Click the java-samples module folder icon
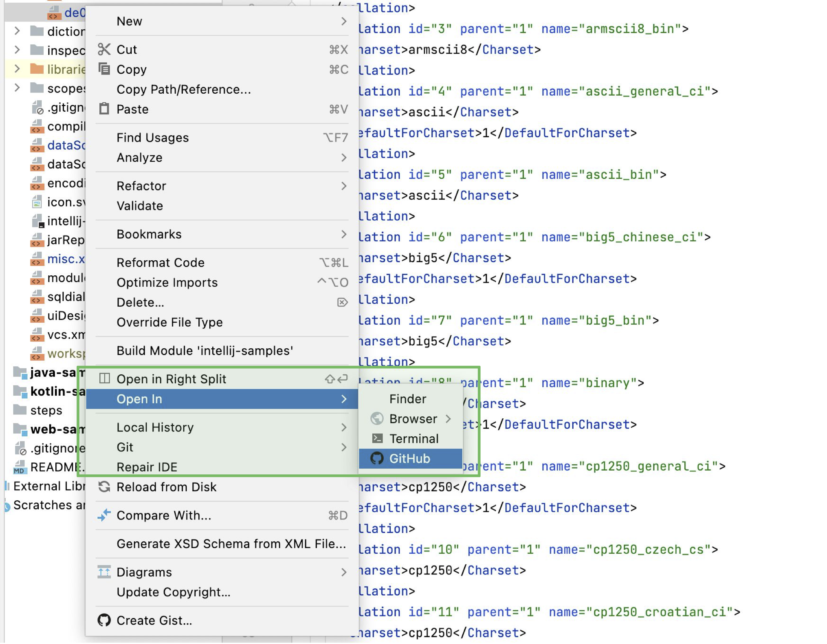 [20, 372]
